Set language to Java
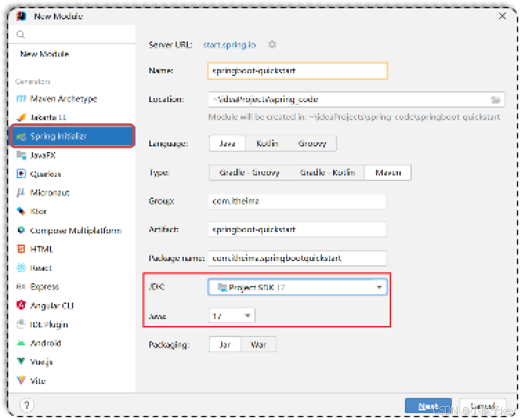 tap(227, 144)
